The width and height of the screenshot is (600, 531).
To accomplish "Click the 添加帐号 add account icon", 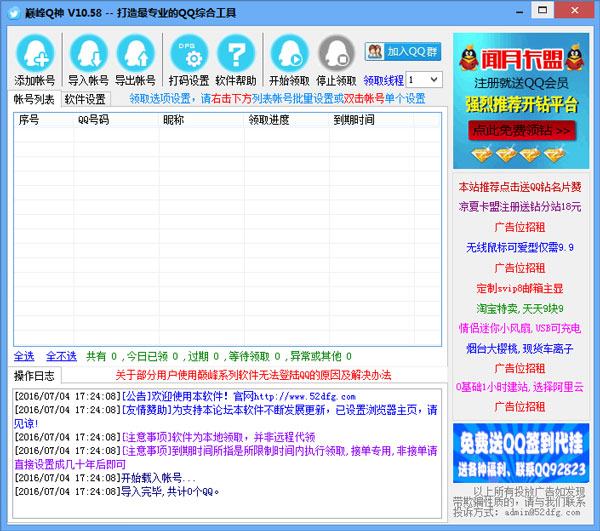I will tap(35, 52).
